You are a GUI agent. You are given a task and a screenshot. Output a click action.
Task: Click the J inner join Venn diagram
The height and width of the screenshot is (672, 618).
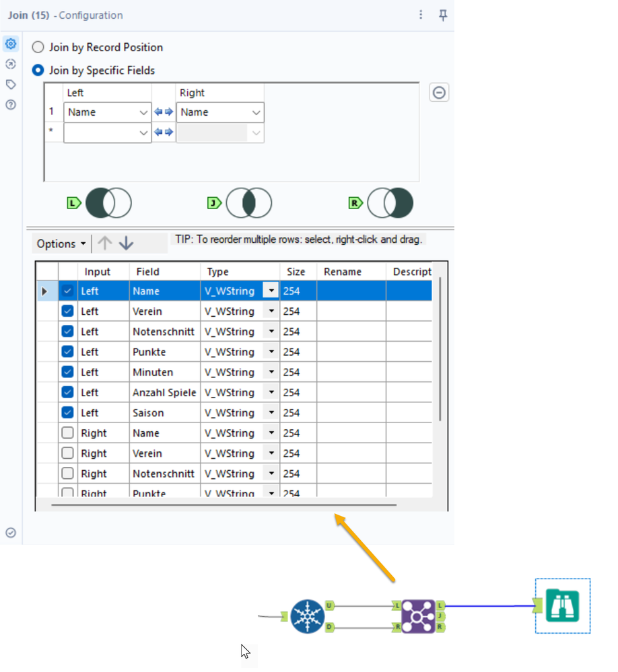click(x=248, y=202)
